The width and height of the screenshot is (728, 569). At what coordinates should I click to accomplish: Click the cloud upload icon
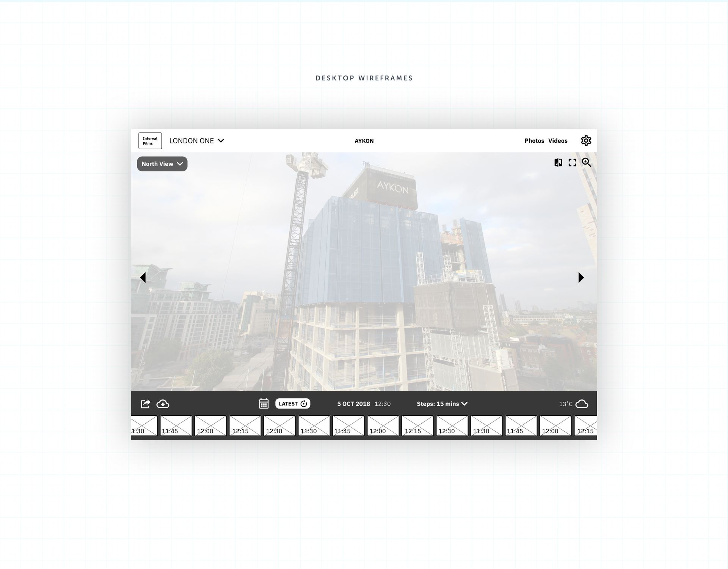point(164,404)
